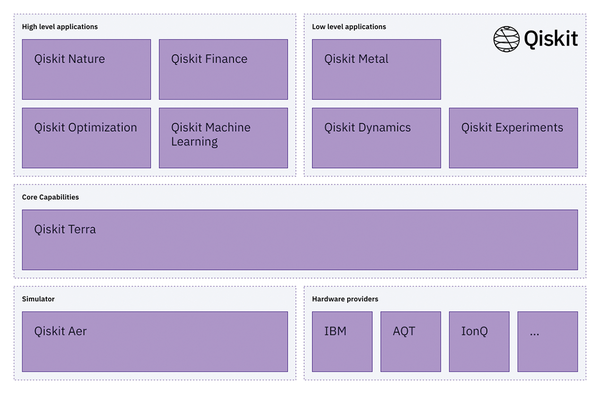Click the wide Qiskit Terra block
The image size is (600, 394).
300,239
